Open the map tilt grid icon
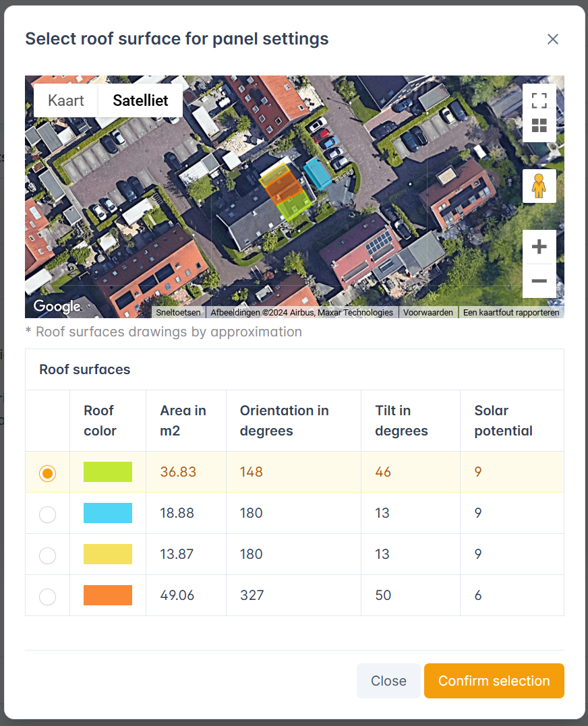The image size is (588, 726). tap(539, 126)
